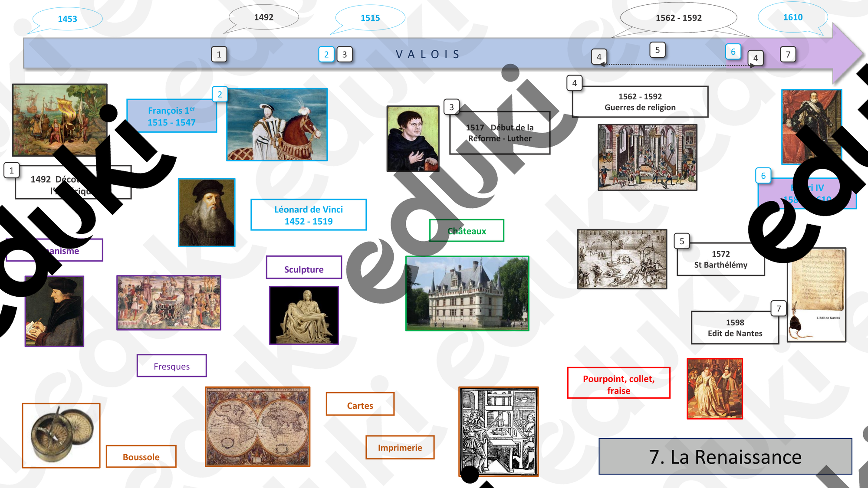Screen dimensions: 868x488
Task: Select the Pourpoint, collet, fraise red box
Action: click(619, 383)
